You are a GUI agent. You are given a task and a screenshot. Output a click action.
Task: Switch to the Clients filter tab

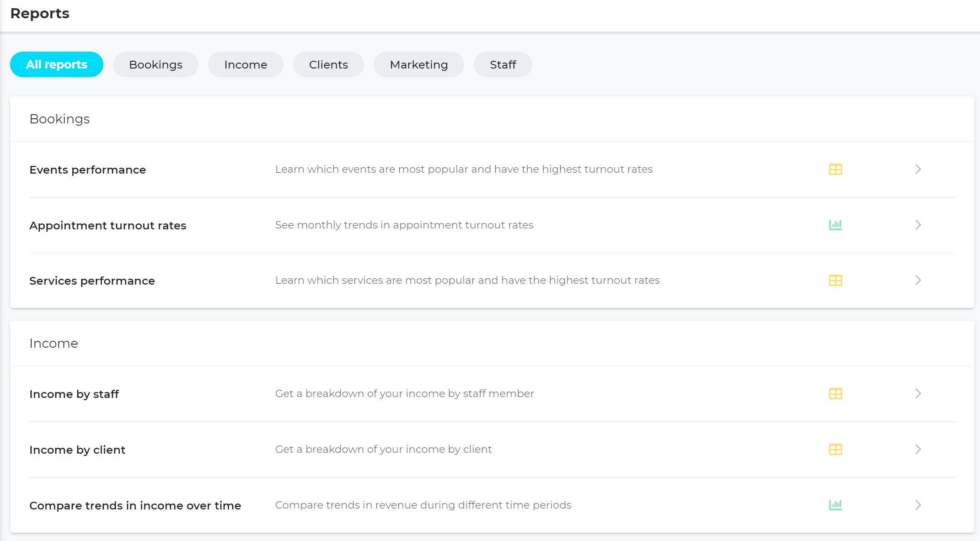click(x=328, y=64)
